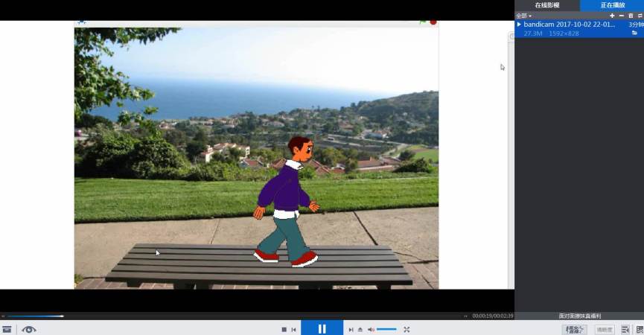Stop playback with the square stop button
The height and width of the screenshot is (335, 644).
point(284,330)
